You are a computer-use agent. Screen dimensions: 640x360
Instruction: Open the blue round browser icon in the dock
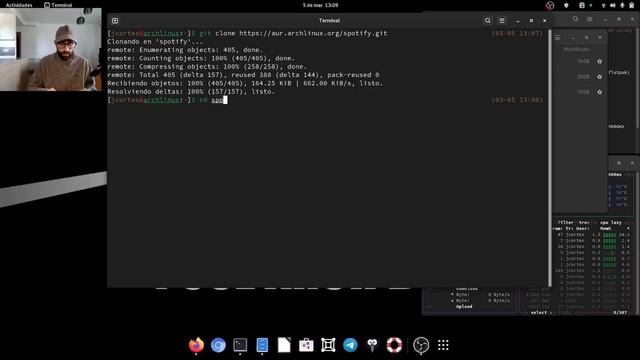click(218, 345)
